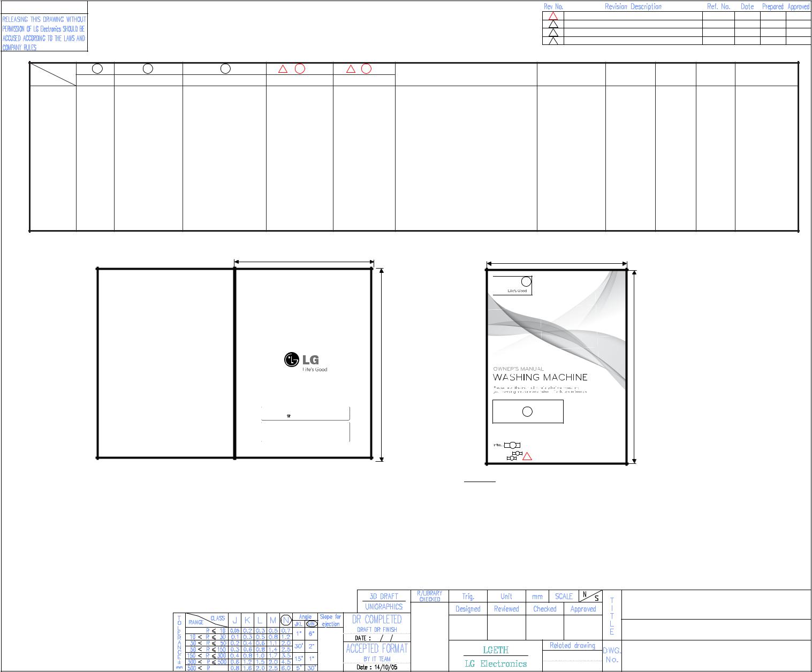Select the '6.0' tolerance value
The height and width of the screenshot is (672, 812).
tap(286, 668)
